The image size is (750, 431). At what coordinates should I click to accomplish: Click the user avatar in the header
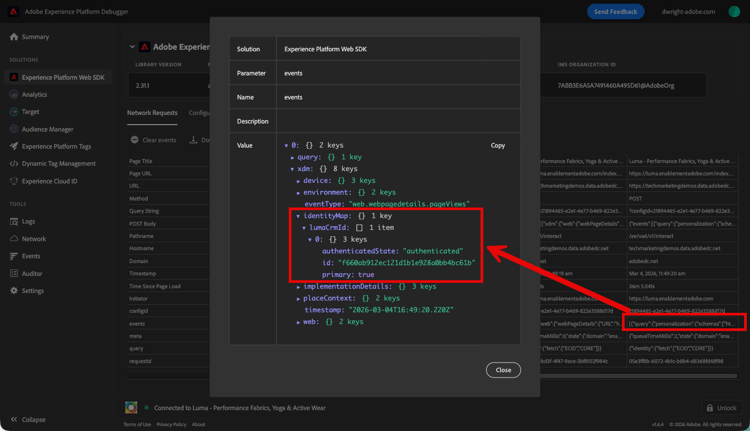734,11
